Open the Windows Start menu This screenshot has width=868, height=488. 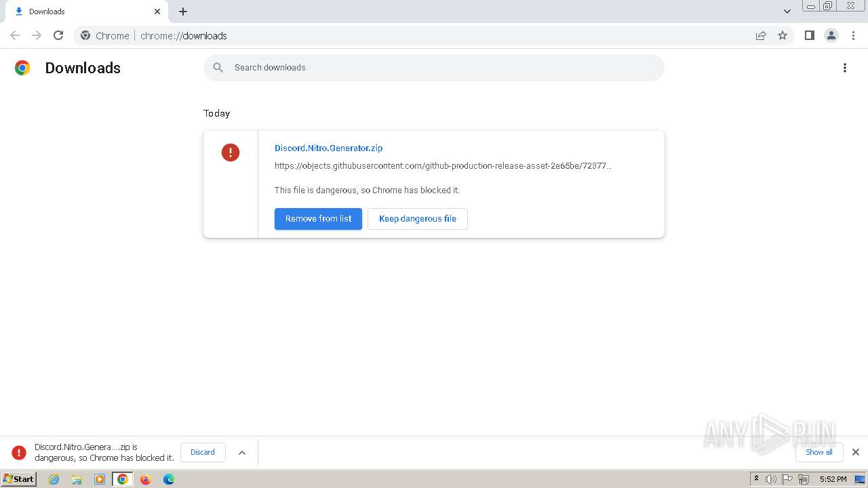[19, 479]
